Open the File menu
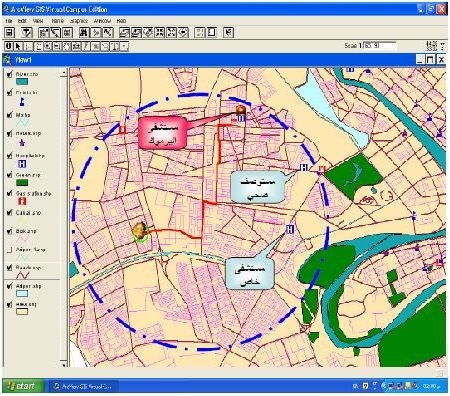The image size is (450, 396). [9, 21]
